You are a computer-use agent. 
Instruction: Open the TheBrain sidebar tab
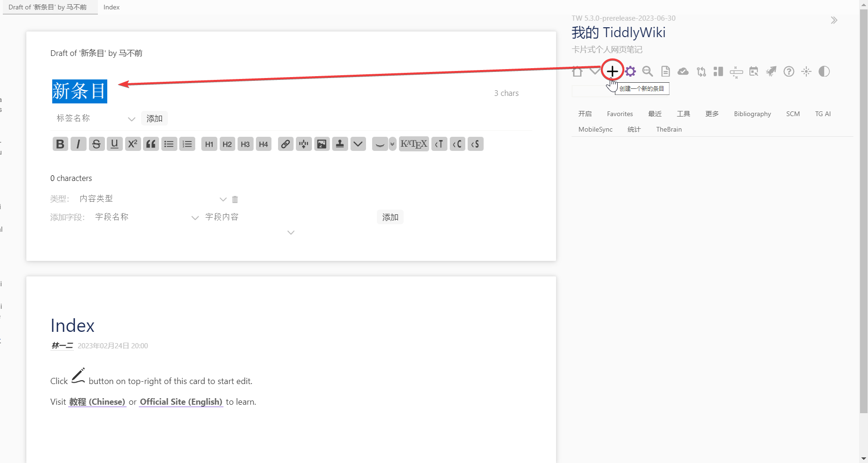click(669, 129)
